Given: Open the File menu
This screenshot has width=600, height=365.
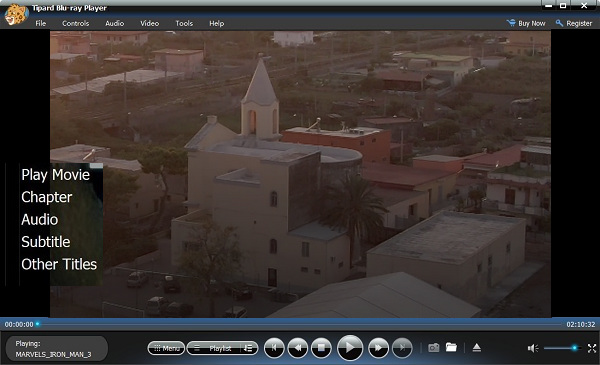Looking at the screenshot, I should 41,23.
